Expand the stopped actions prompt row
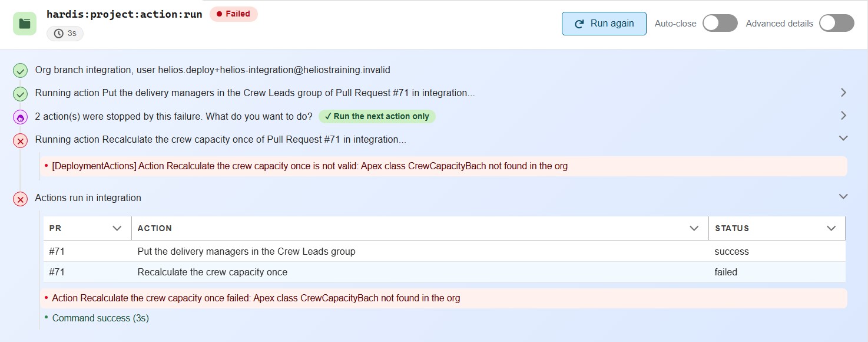 [843, 116]
